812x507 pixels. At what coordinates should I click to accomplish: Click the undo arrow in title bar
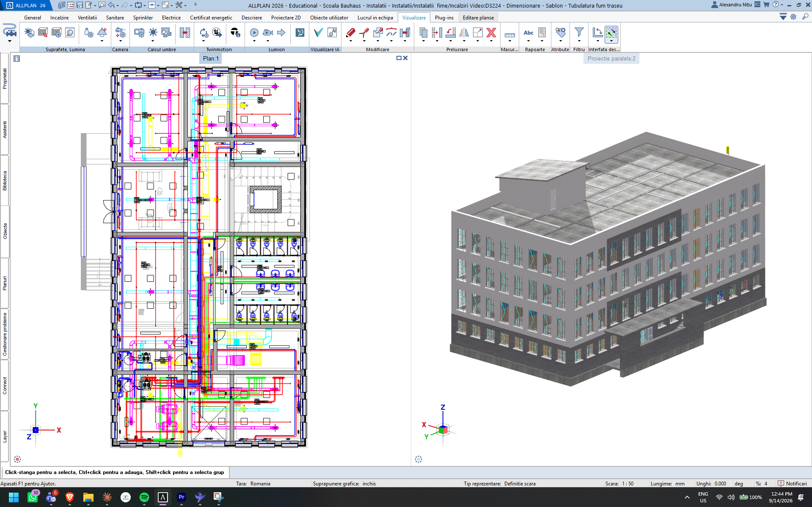point(111,5)
